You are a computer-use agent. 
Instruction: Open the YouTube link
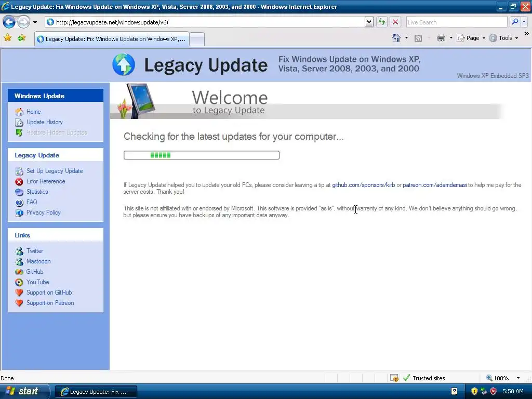coord(37,282)
